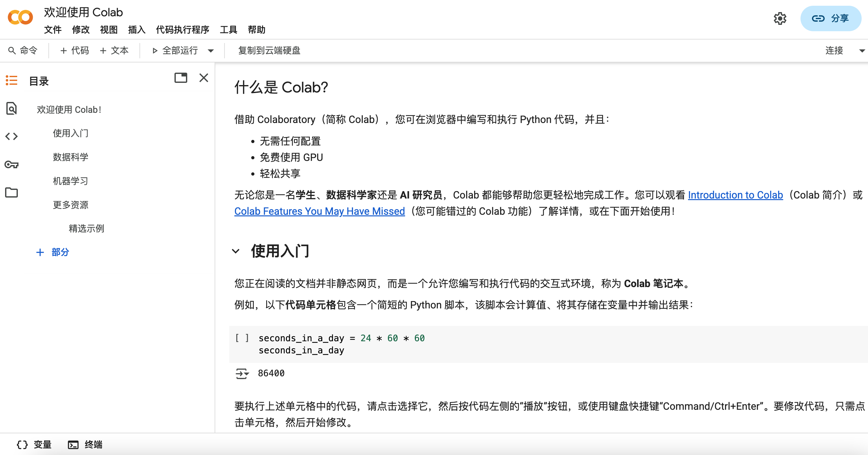Open the 全部运行 dropdown arrow
This screenshot has width=868, height=455.
[211, 51]
